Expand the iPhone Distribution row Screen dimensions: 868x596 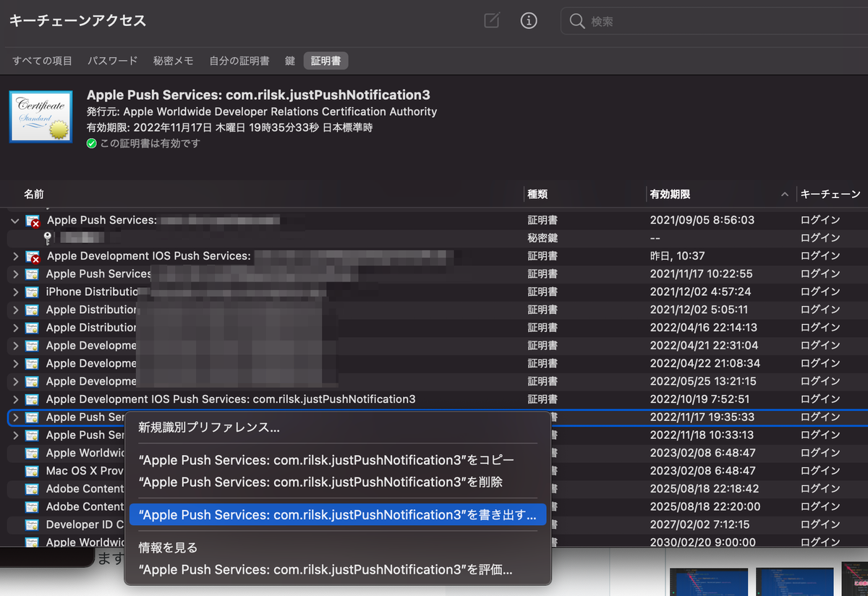point(15,292)
